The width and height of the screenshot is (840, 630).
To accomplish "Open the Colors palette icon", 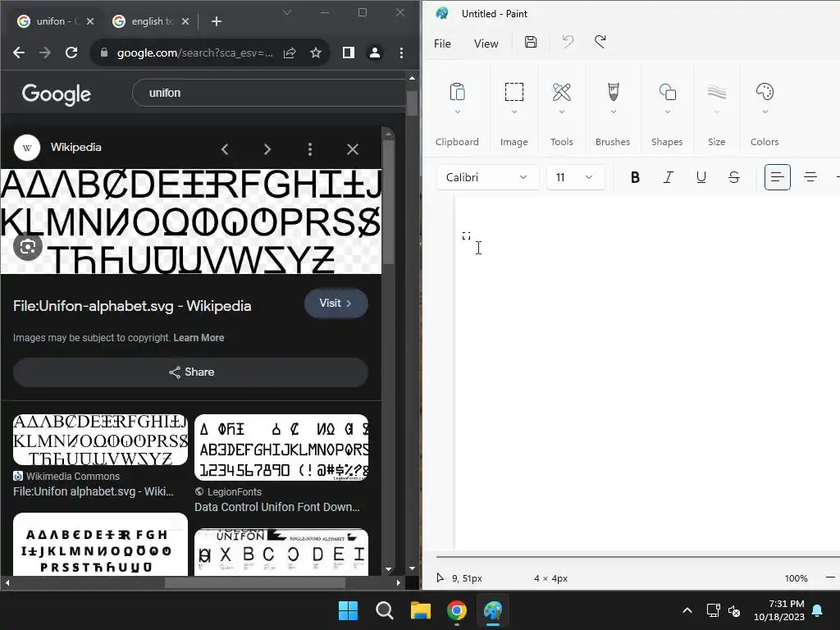I will click(x=765, y=92).
